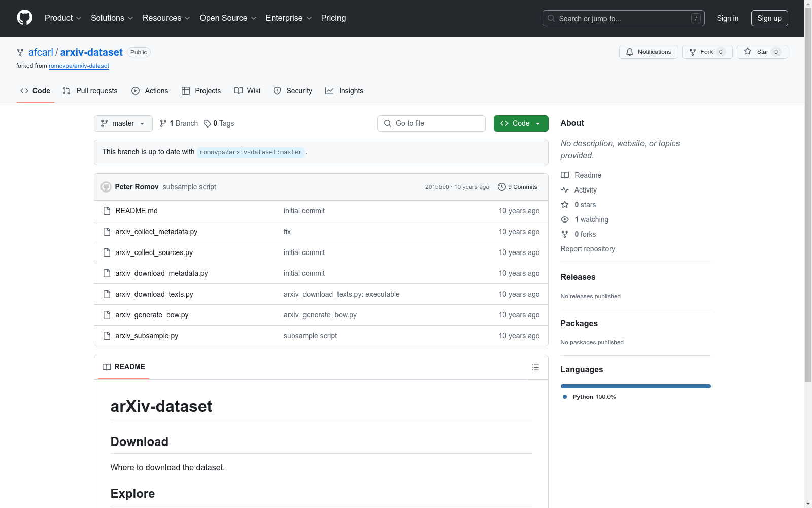Screen dimensions: 812x508
Task: Click the romovpa/arxiv-dataset:master branch label
Action: (251, 152)
